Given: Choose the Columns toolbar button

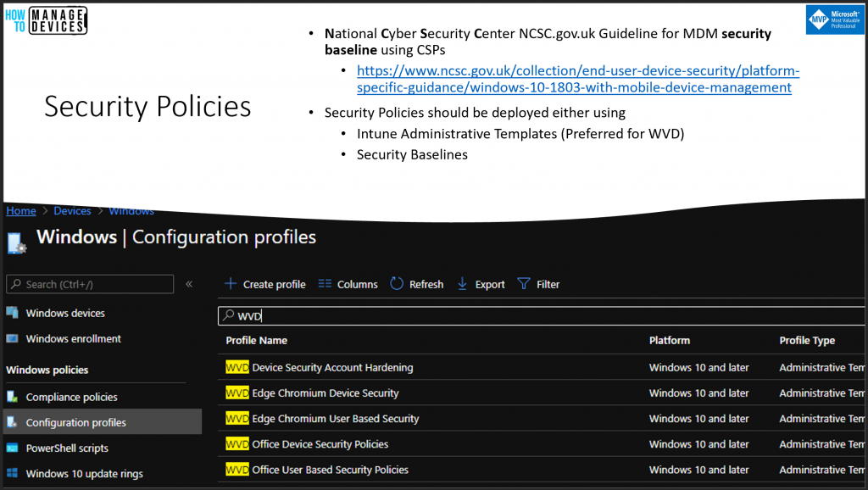Looking at the screenshot, I should click(348, 284).
